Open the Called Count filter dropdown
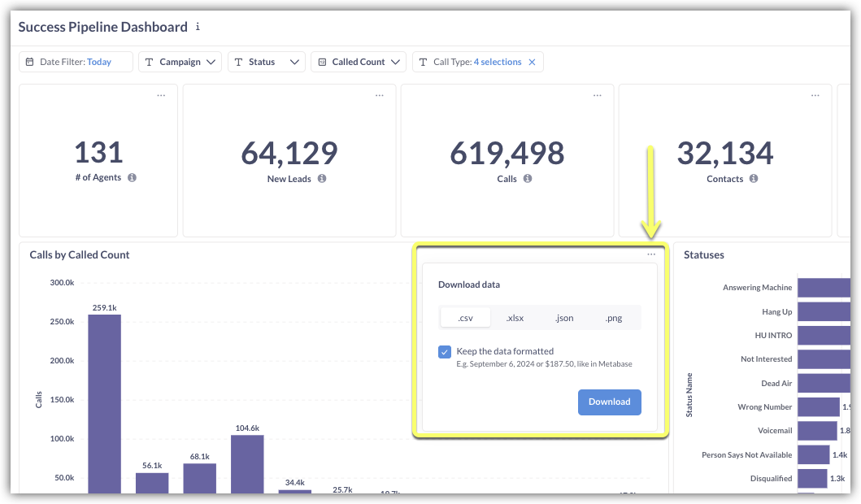The height and width of the screenshot is (504, 861). tap(358, 62)
